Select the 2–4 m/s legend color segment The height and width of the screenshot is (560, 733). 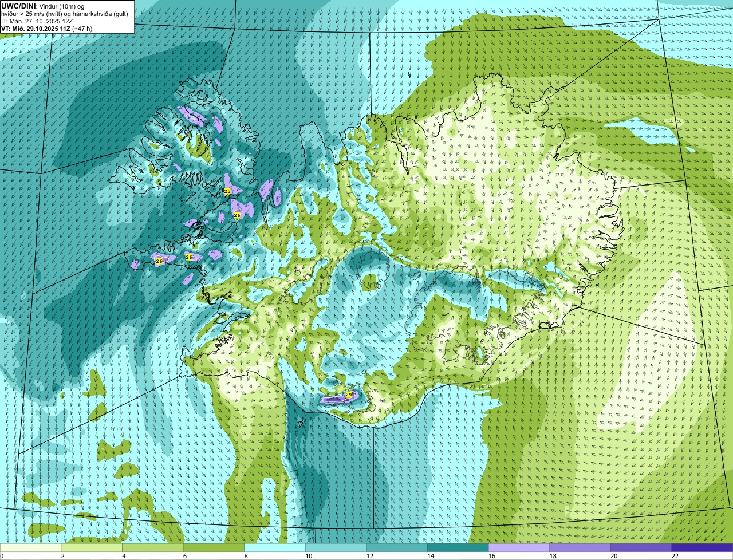pos(92,548)
